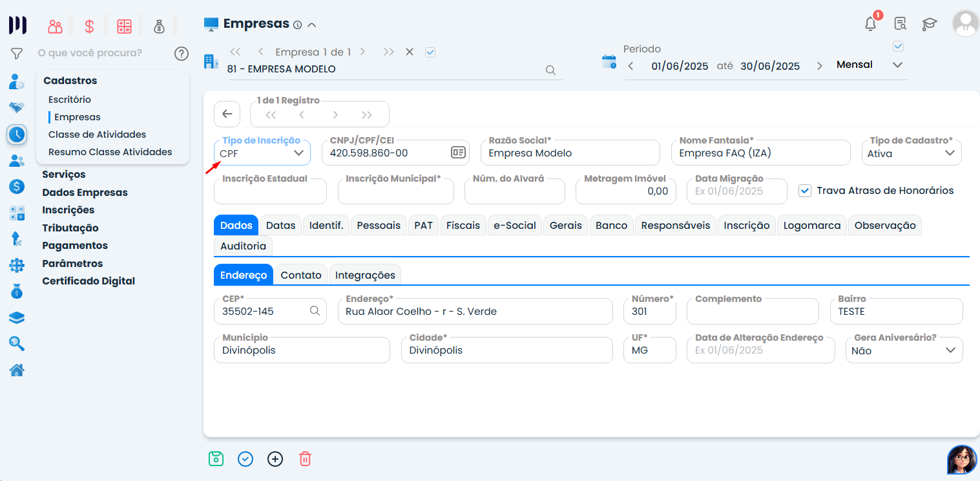Switch to the Fiscais tab
This screenshot has height=481, width=980.
click(x=463, y=225)
